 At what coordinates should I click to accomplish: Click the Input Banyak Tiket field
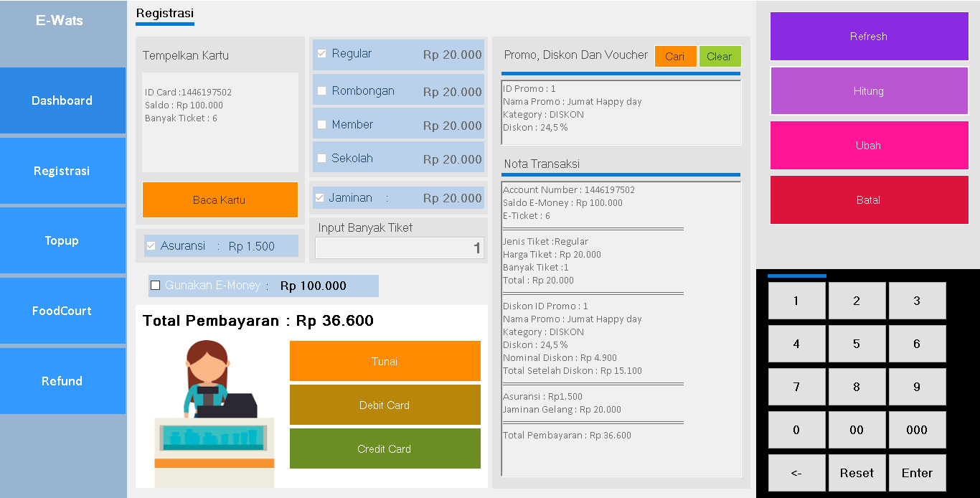click(x=399, y=248)
